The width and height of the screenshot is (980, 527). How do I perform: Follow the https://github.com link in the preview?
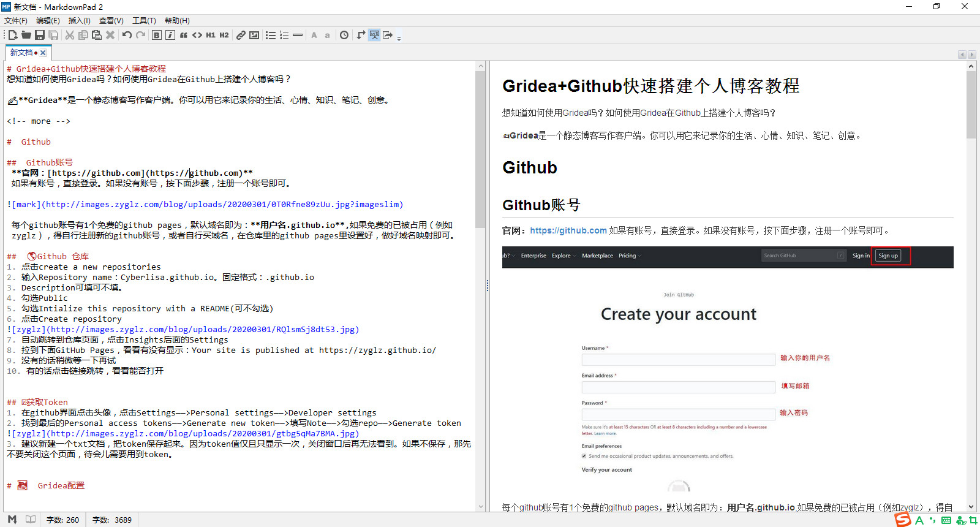pyautogui.click(x=568, y=230)
